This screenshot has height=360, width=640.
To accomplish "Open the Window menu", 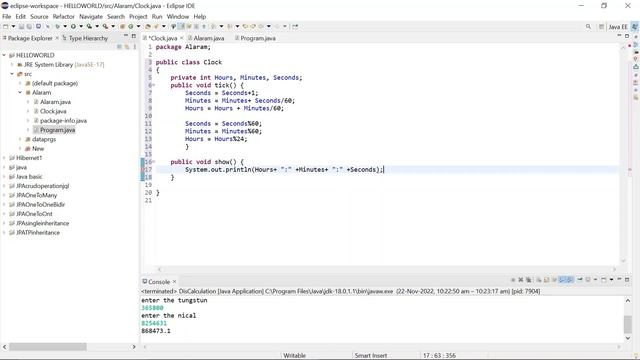I will [x=178, y=16].
